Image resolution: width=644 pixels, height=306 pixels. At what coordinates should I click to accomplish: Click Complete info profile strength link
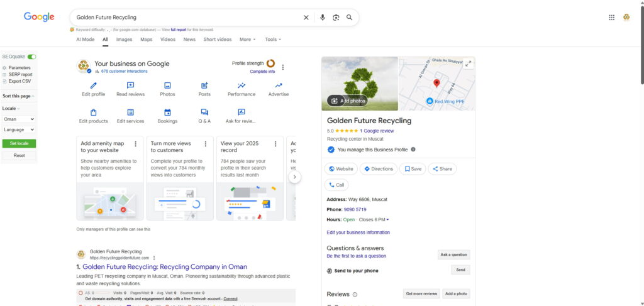tap(262, 72)
